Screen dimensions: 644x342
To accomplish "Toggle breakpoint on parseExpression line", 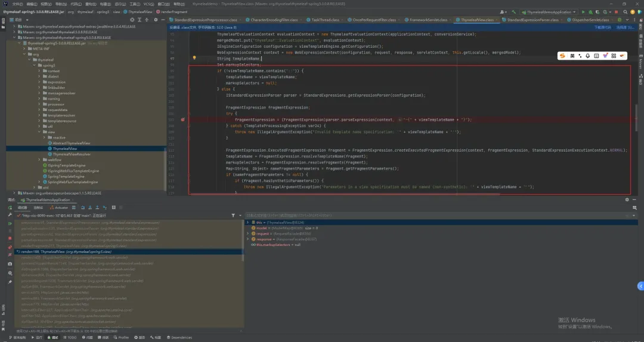I will tap(183, 119).
